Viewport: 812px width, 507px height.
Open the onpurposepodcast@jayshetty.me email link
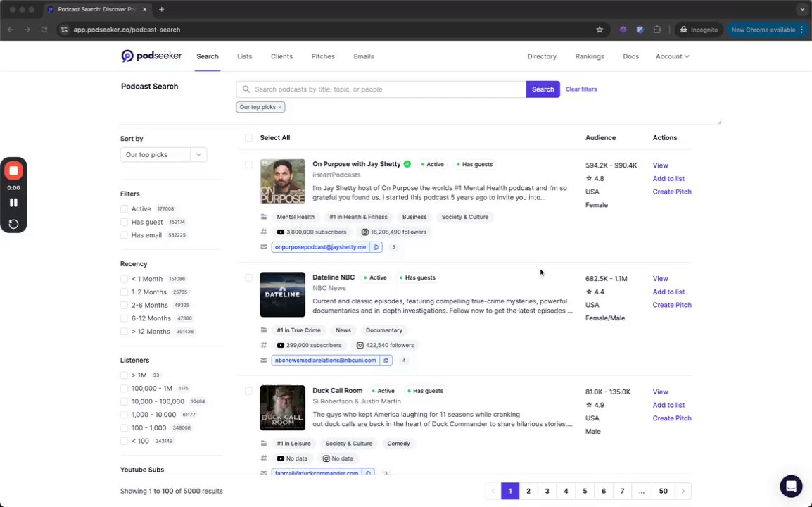pyautogui.click(x=321, y=247)
